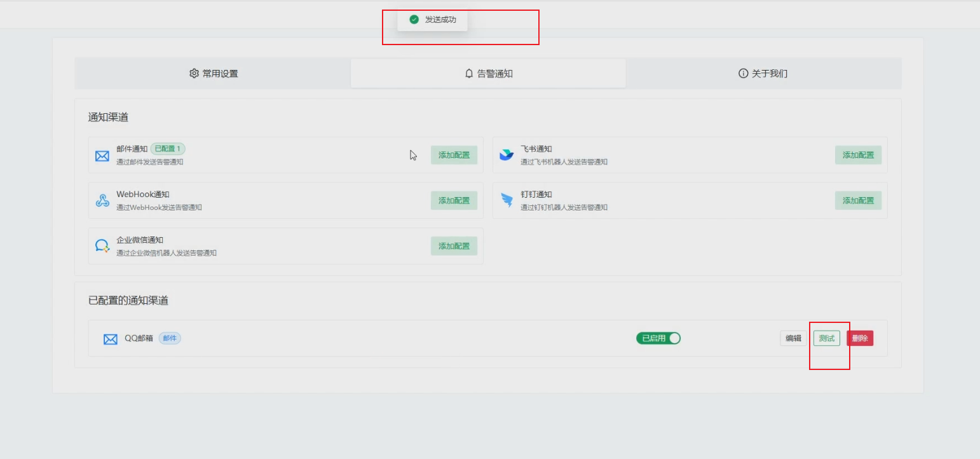
Task: Click the 企业微信 (WeCom) robot icon
Action: click(102, 246)
